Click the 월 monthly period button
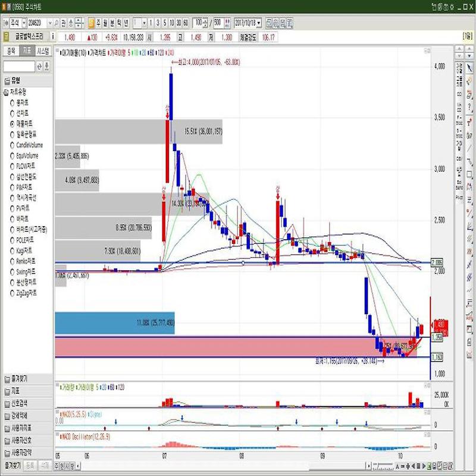 tap(105, 23)
